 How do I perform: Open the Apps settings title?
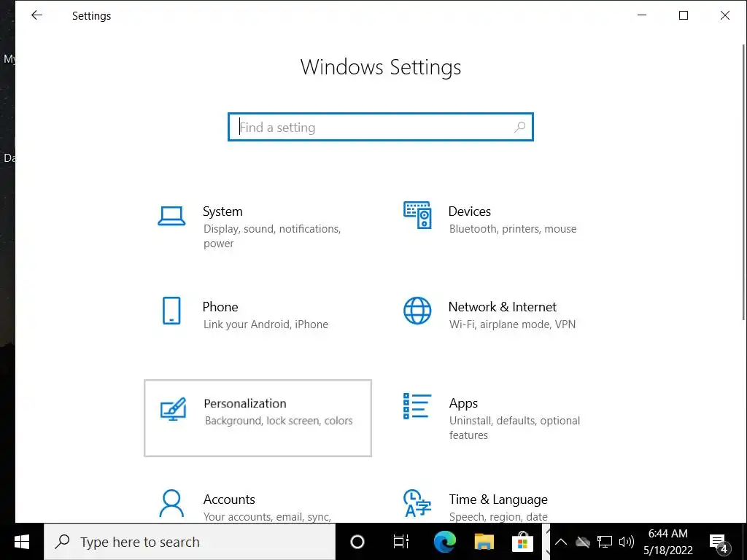coord(463,403)
